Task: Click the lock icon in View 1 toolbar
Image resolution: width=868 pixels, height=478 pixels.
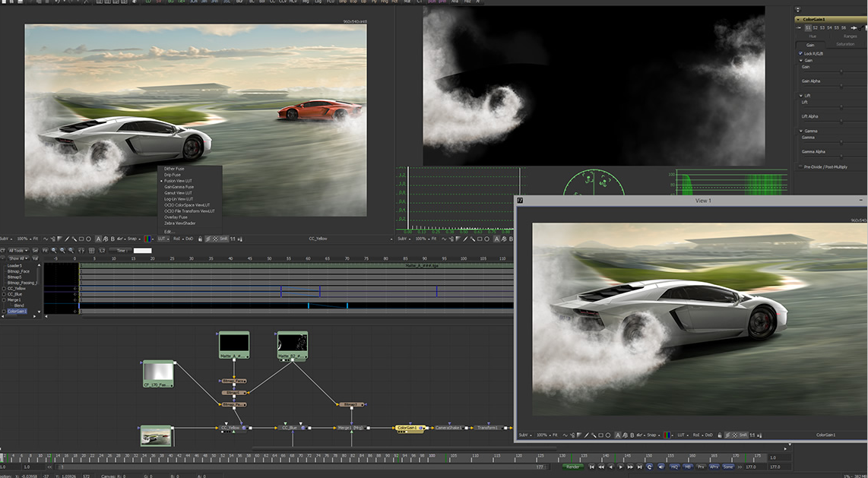Action: (x=720, y=435)
